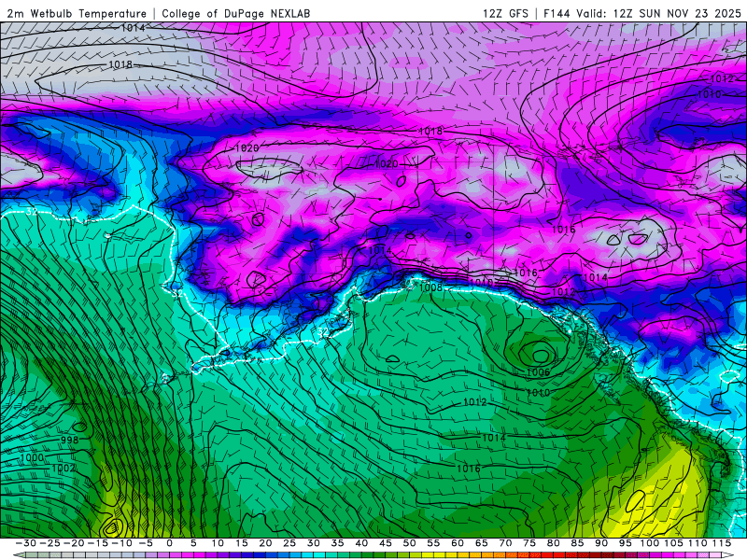Click the 35 value on the color scale
This screenshot has width=747, height=560.
point(337,543)
